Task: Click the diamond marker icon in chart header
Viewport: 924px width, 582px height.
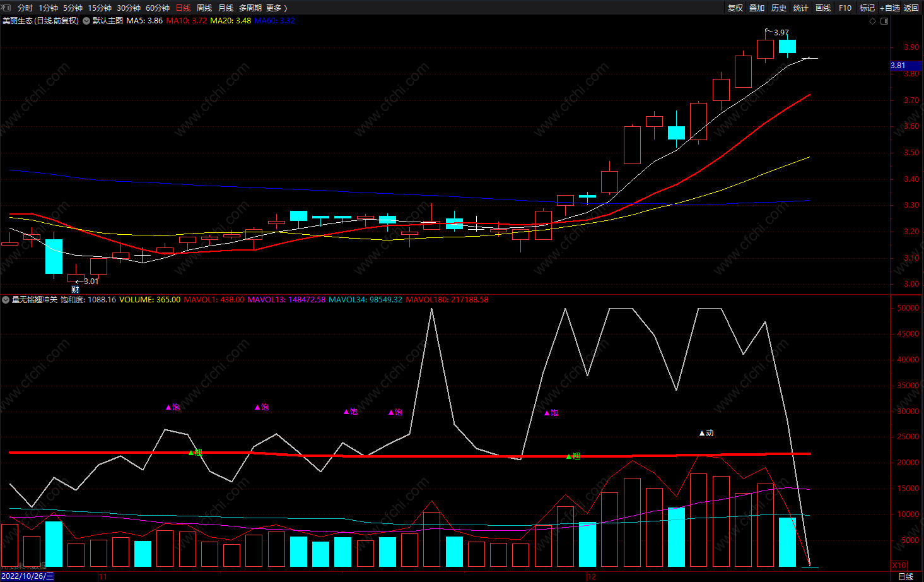Action: click(873, 21)
